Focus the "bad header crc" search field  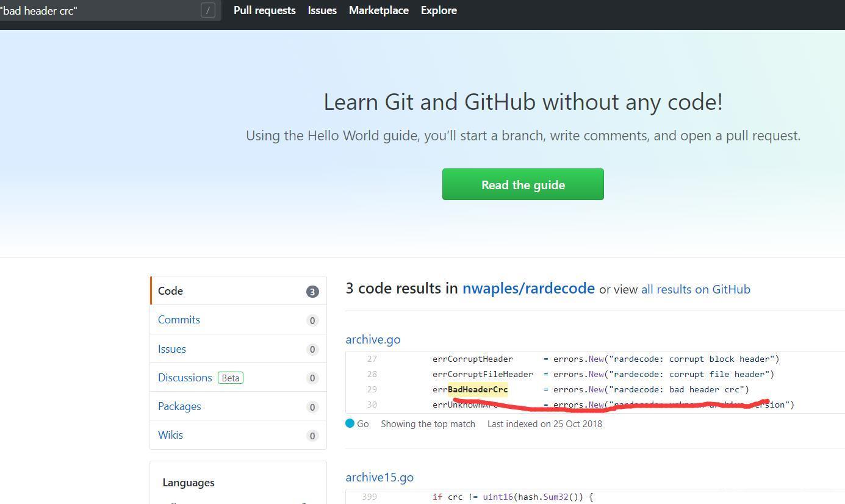click(x=98, y=10)
